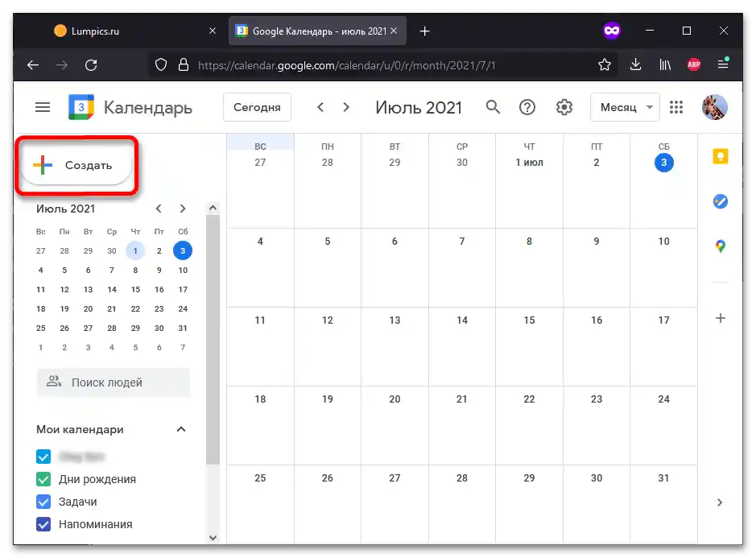Show previous month in mini calendar

159,209
